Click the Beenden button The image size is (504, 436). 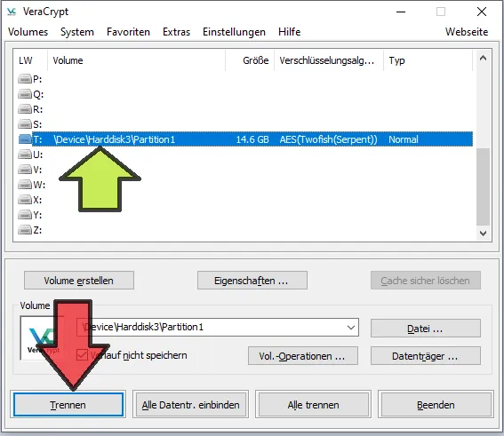coord(436,405)
